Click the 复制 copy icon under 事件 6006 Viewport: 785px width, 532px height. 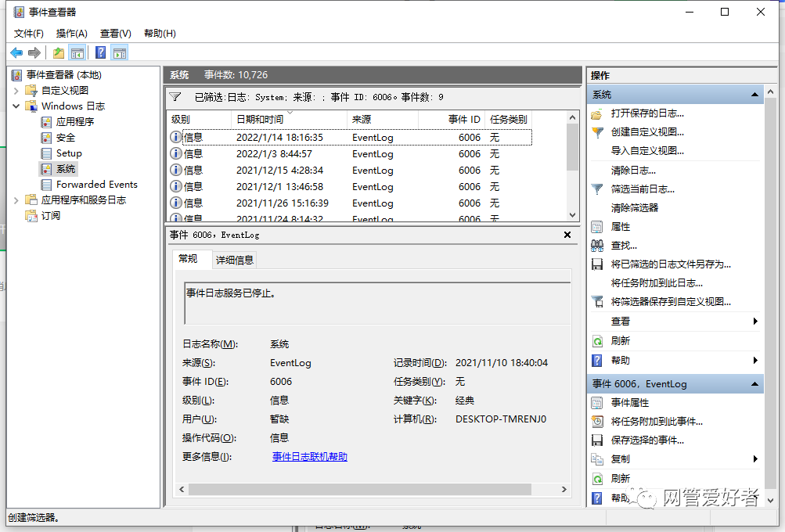(597, 459)
